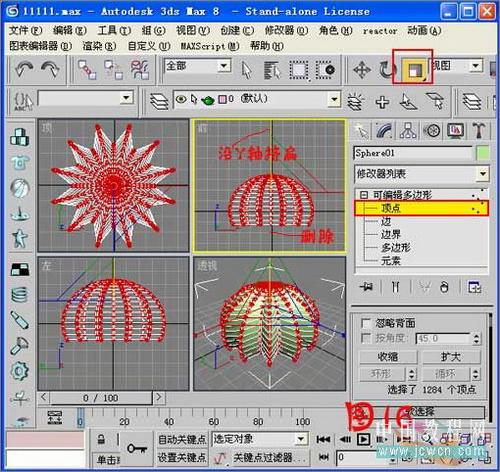Image resolution: width=500 pixels, height=472 pixels.
Task: Click the plus icon to add selection to current layer
Action: coord(382,102)
